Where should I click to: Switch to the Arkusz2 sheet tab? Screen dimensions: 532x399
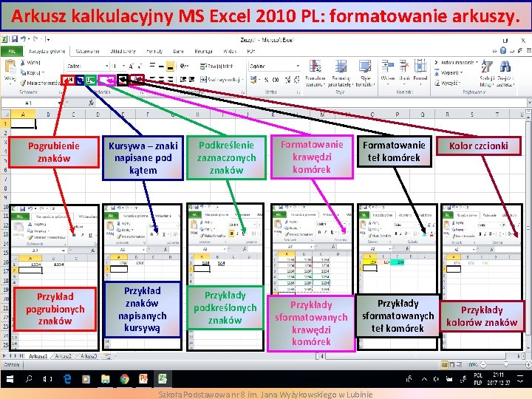click(x=63, y=356)
